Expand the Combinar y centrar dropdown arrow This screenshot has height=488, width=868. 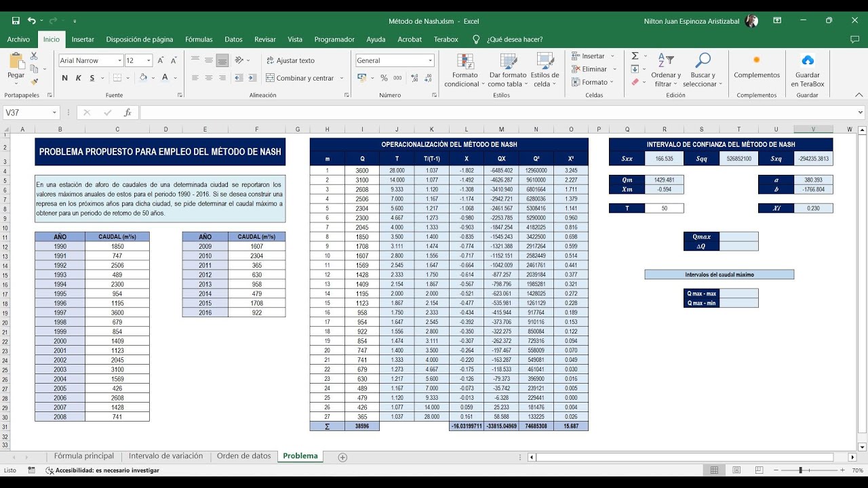[x=341, y=78]
